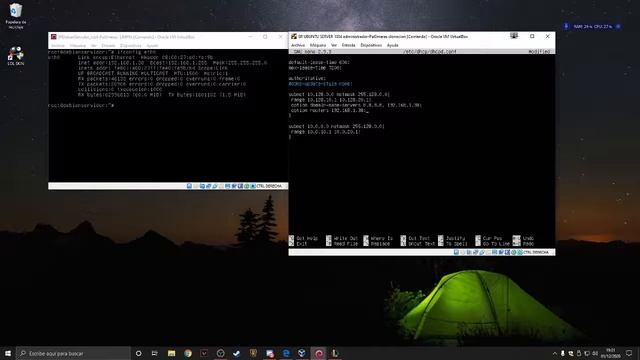The image size is (640, 360).
Task: Click VirtualBox icon in Debian VM title bar
Action: click(x=53, y=37)
